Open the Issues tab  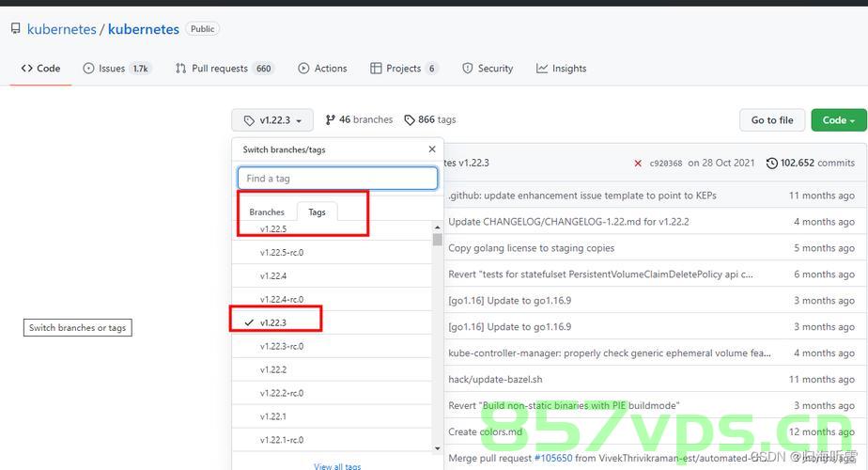click(116, 69)
